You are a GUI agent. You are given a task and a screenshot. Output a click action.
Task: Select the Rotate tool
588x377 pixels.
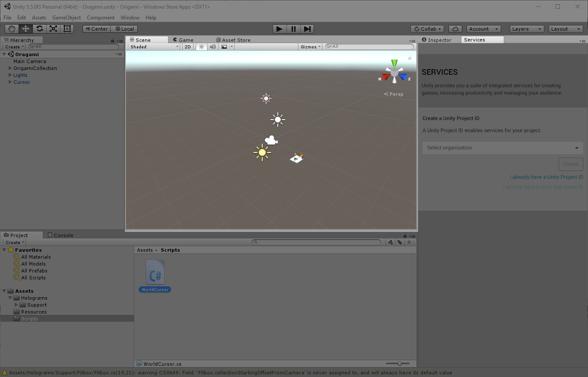[x=39, y=29]
